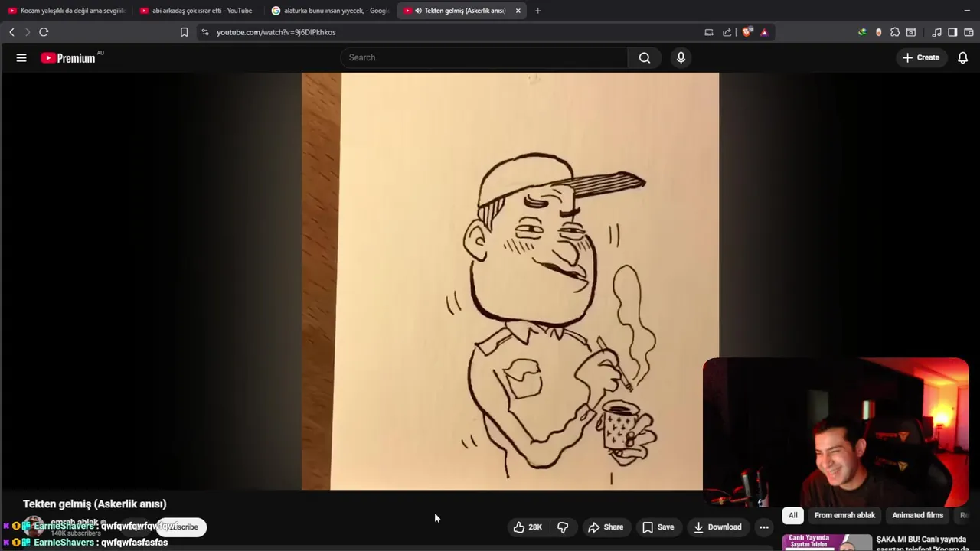Click the address bar URL
This screenshot has height=551, width=980.
[x=276, y=32]
